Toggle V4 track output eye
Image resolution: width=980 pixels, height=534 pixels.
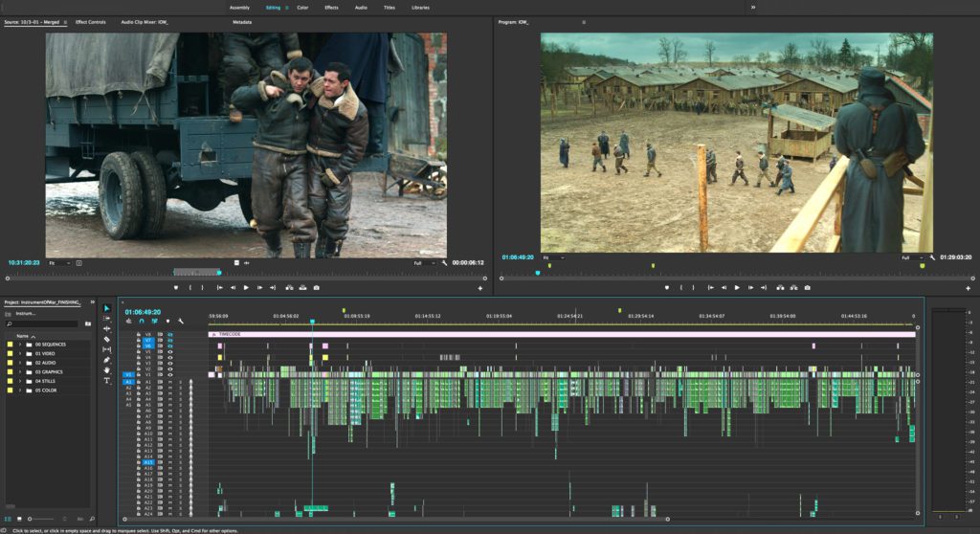[170, 358]
